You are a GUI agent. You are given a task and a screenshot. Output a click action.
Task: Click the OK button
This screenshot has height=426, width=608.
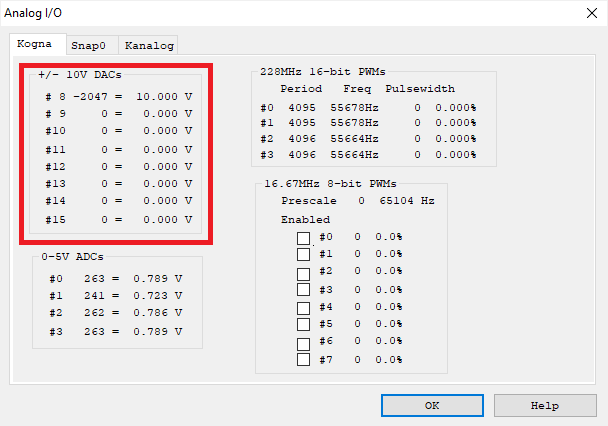point(431,405)
